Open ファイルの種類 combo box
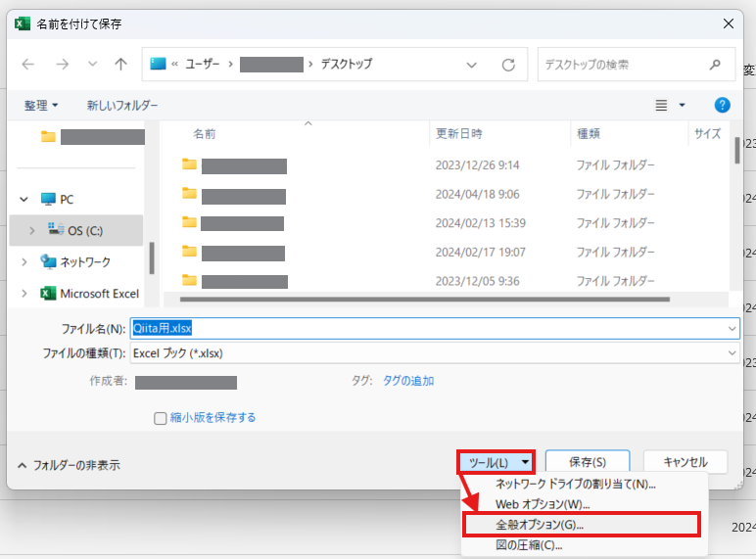 (x=435, y=353)
